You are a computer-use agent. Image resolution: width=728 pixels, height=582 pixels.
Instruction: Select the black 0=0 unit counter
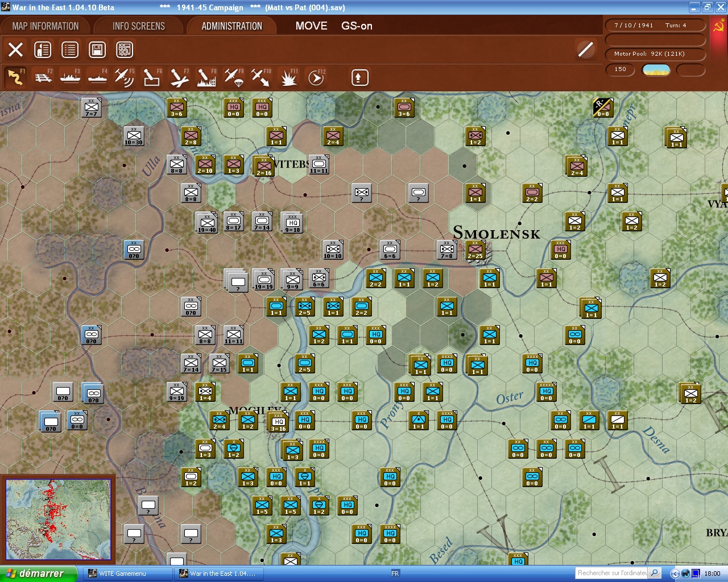click(x=603, y=107)
